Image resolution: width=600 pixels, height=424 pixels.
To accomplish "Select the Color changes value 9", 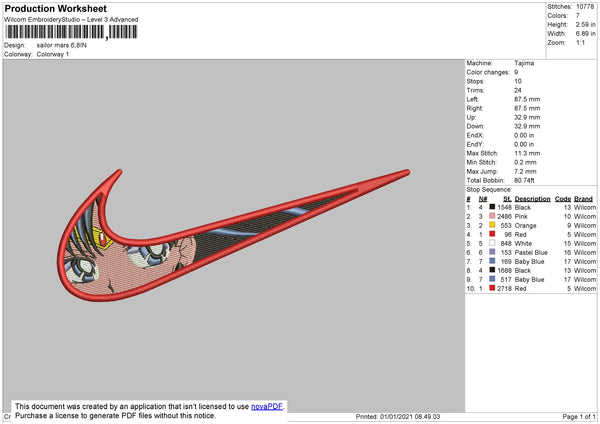I will 516,72.
